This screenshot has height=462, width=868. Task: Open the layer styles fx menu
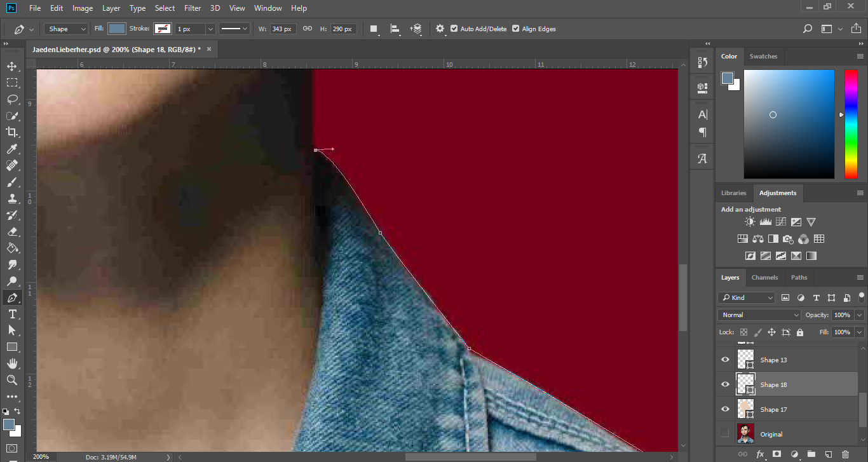point(760,454)
